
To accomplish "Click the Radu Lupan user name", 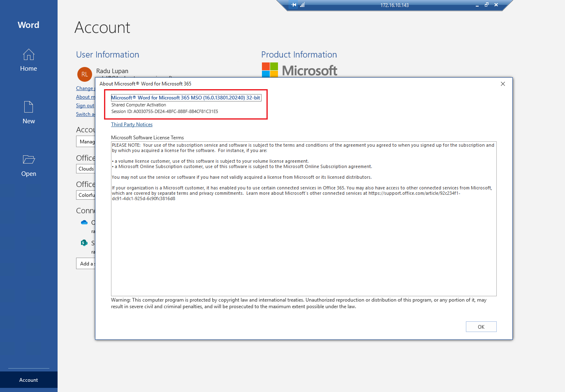I will click(x=112, y=71).
